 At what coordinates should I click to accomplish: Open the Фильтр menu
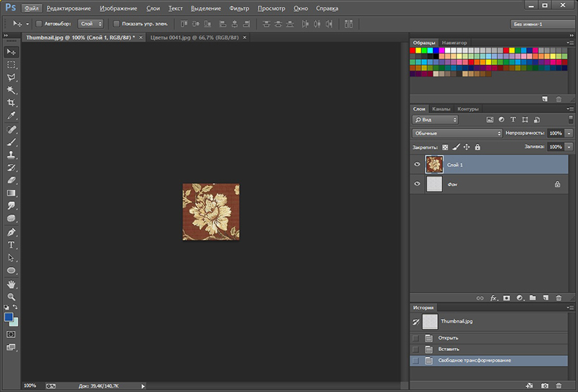tap(238, 8)
